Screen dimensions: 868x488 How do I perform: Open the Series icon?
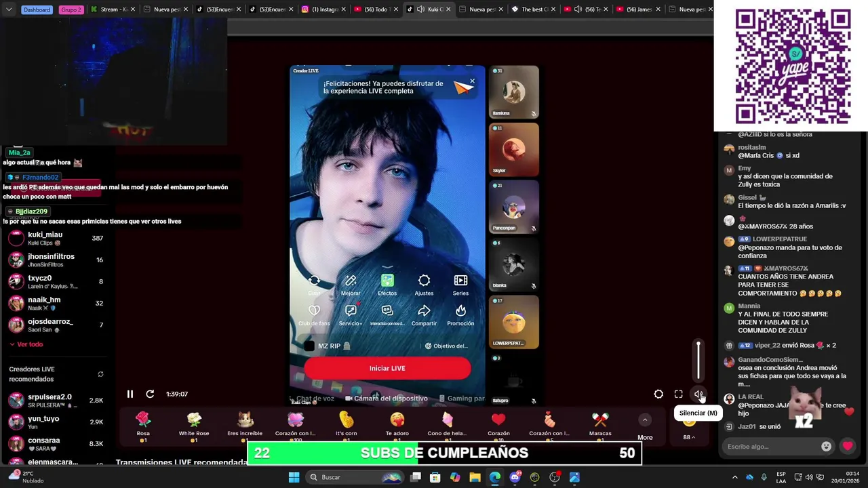point(460,285)
